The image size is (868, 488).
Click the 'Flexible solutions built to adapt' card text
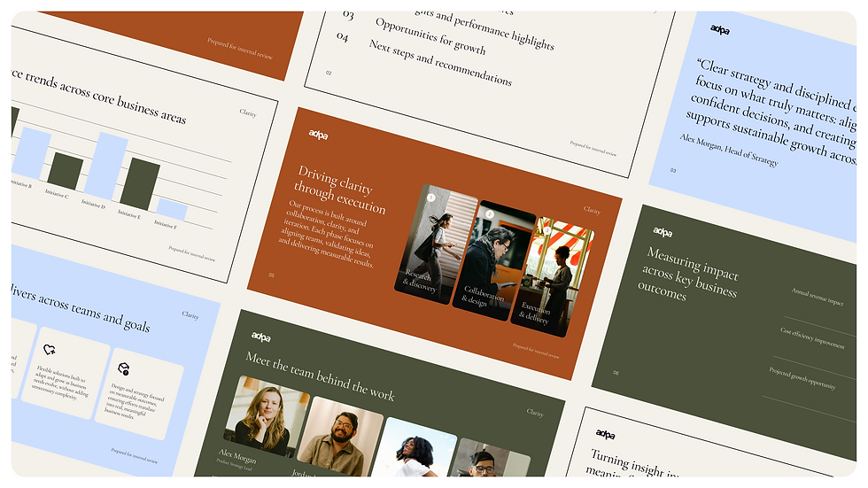(60, 383)
